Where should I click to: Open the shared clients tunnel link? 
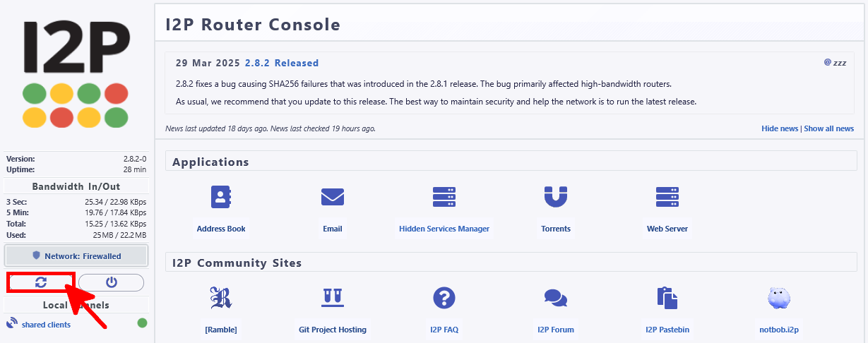coord(46,325)
